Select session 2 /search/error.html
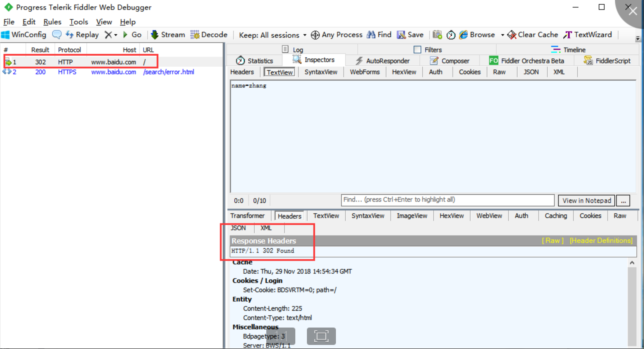 (x=111, y=72)
